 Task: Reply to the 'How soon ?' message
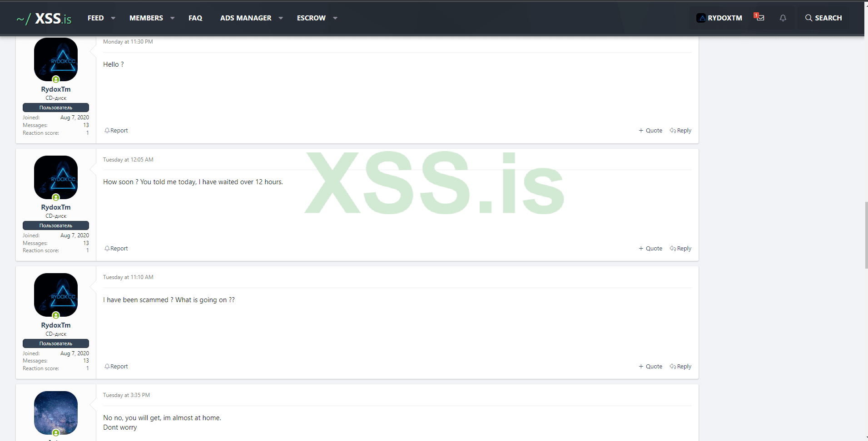coord(680,249)
